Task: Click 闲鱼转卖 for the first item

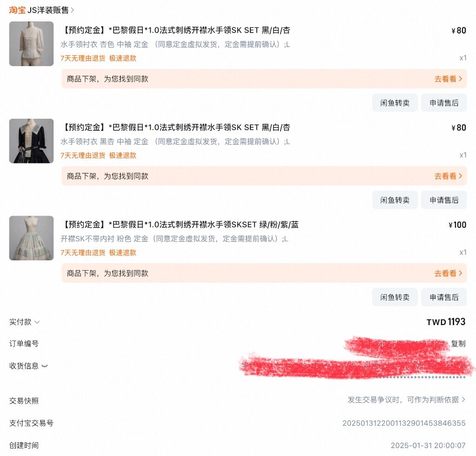Action: click(x=395, y=103)
